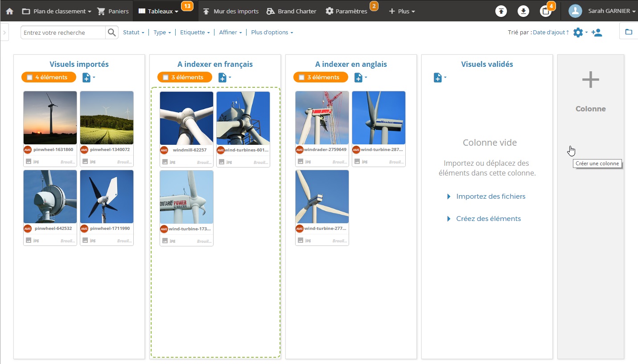This screenshot has width=638, height=364.
Task: Expand the Plus d'options dropdown
Action: tap(272, 33)
